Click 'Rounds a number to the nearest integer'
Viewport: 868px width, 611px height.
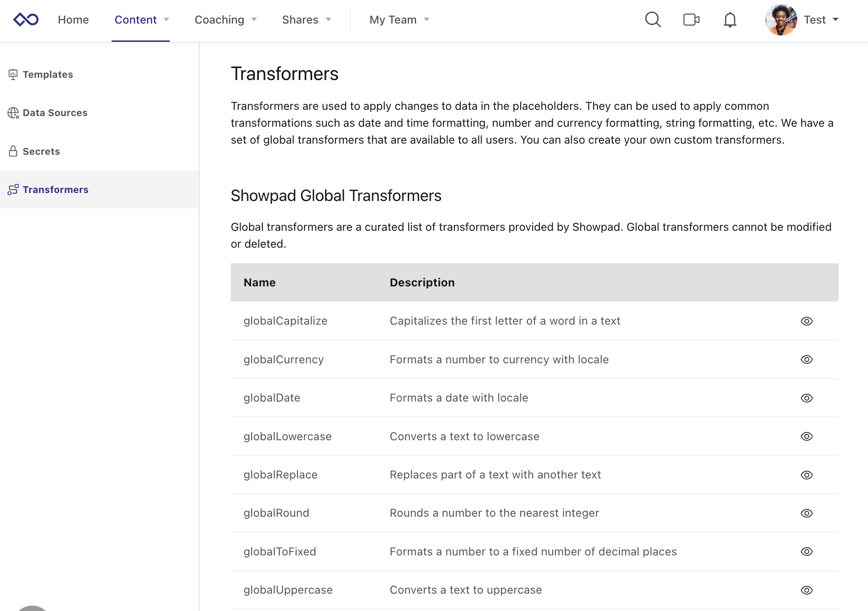(x=494, y=513)
